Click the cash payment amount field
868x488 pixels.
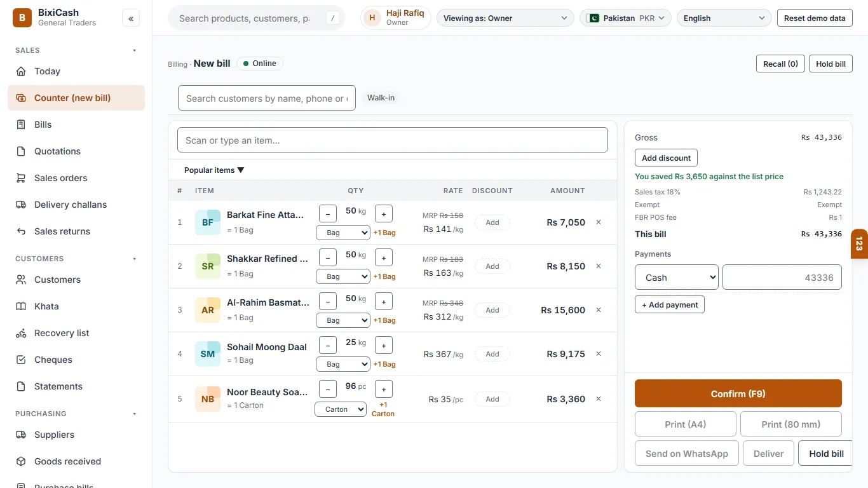click(782, 278)
